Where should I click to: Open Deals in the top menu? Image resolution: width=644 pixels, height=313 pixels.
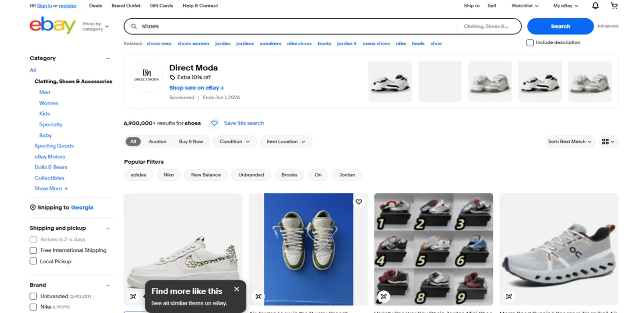click(96, 6)
